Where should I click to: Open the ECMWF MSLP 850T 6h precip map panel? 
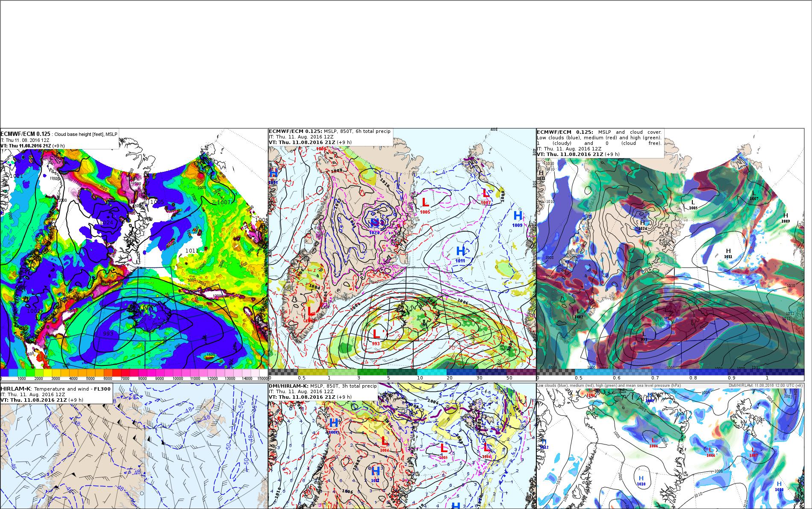(x=402, y=254)
